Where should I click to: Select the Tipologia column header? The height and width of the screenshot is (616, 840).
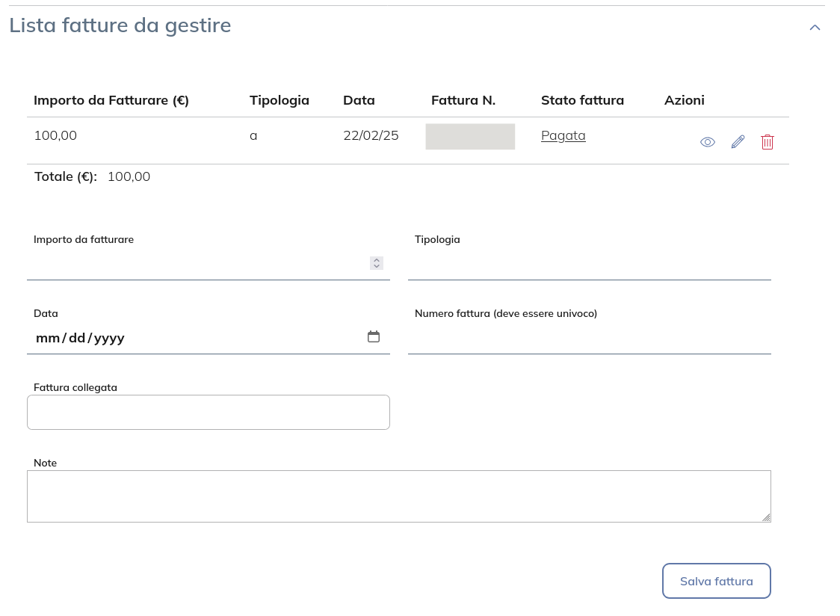(x=280, y=99)
